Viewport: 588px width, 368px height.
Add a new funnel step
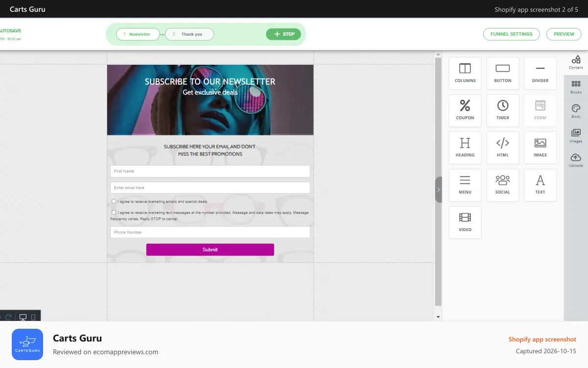coord(284,34)
